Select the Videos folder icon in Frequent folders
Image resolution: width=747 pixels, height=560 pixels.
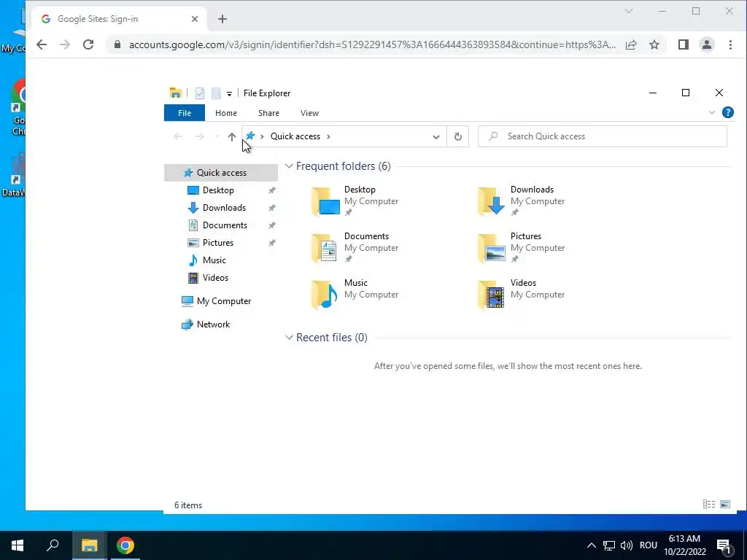[491, 295]
